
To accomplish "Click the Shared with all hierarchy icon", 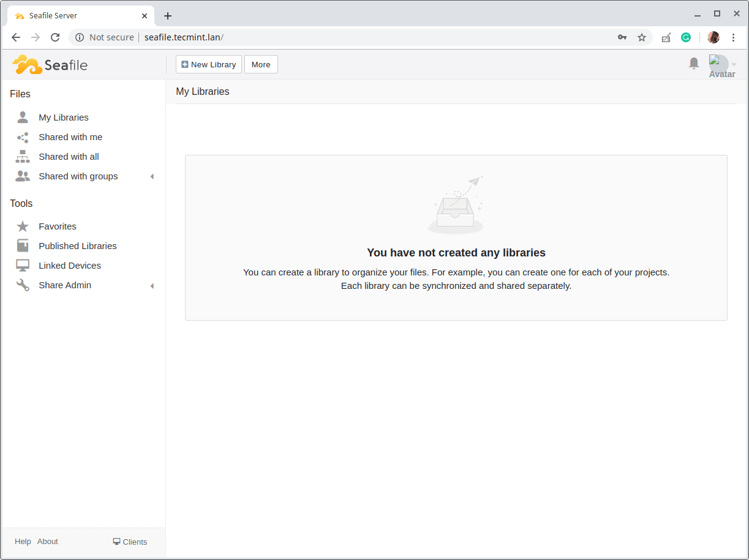I will click(x=23, y=157).
